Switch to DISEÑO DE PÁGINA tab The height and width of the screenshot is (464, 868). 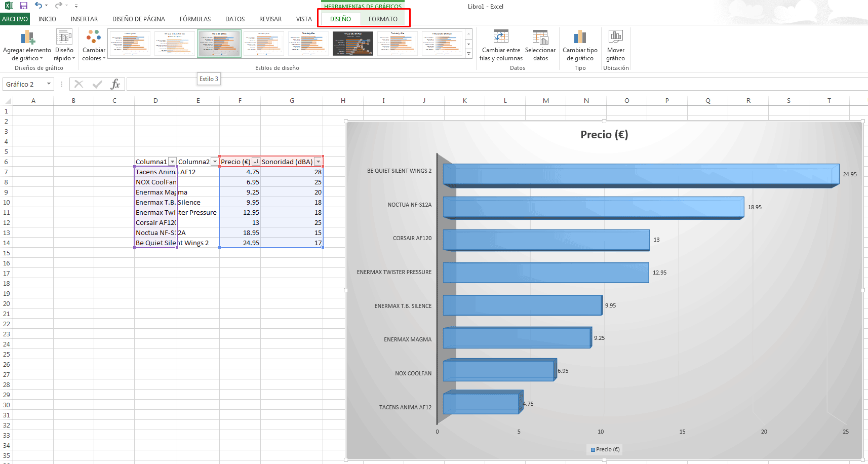(x=139, y=19)
